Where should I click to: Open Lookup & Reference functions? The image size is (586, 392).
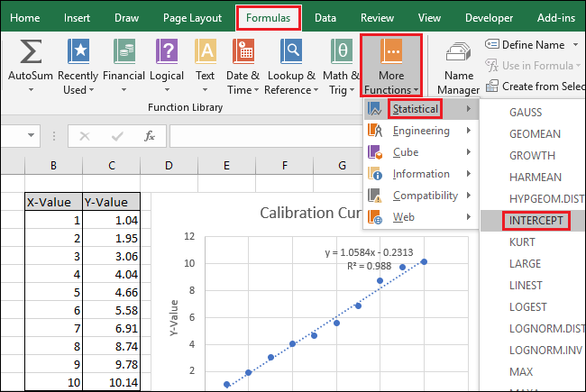289,53
